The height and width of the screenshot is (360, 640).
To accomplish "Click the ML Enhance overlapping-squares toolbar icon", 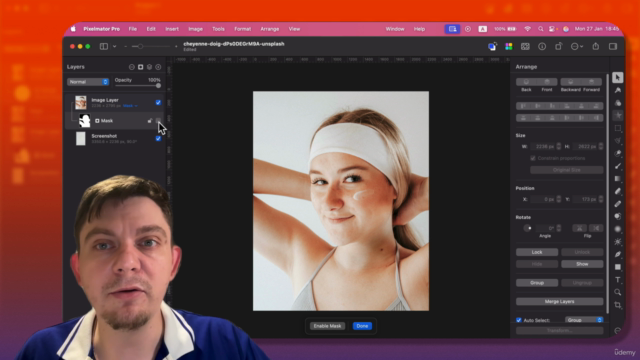I will 493,47.
